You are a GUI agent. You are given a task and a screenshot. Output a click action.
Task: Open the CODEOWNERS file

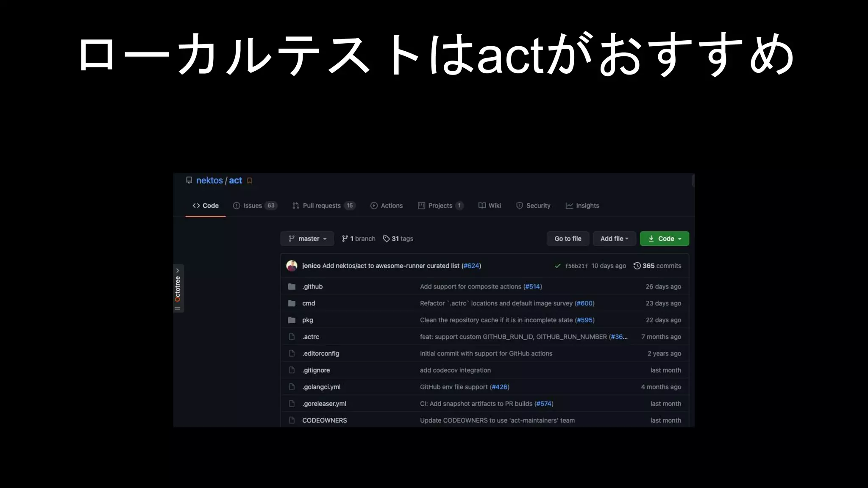tap(325, 420)
